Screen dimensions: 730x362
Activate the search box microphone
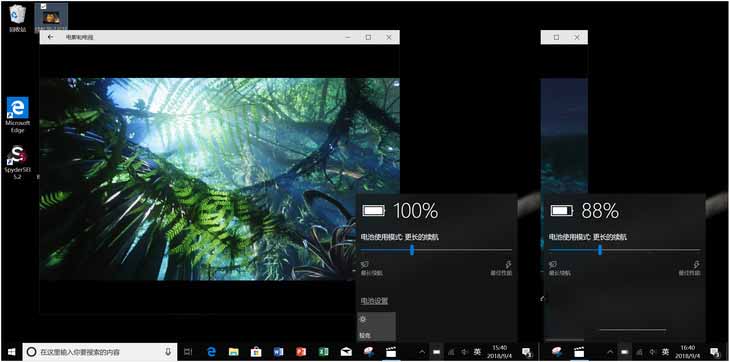pos(168,352)
